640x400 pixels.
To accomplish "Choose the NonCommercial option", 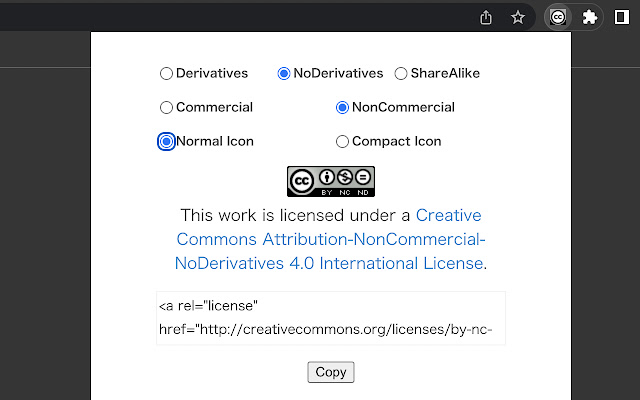I will pyautogui.click(x=342, y=107).
